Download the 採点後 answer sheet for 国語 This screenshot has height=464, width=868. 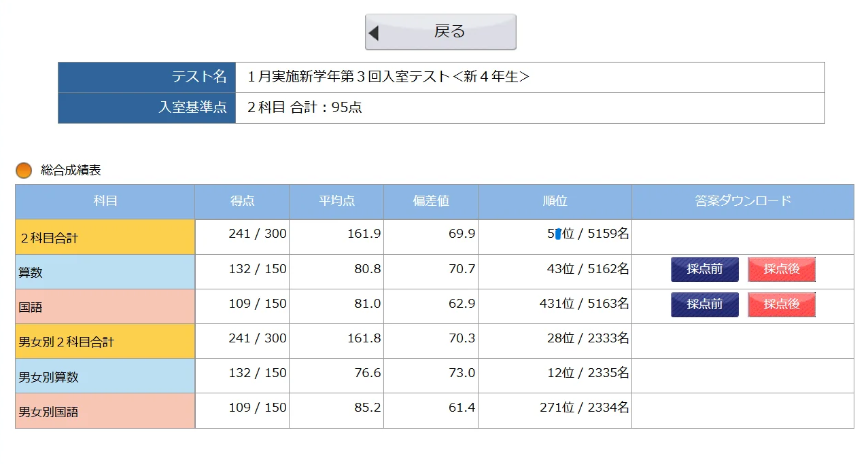point(782,304)
